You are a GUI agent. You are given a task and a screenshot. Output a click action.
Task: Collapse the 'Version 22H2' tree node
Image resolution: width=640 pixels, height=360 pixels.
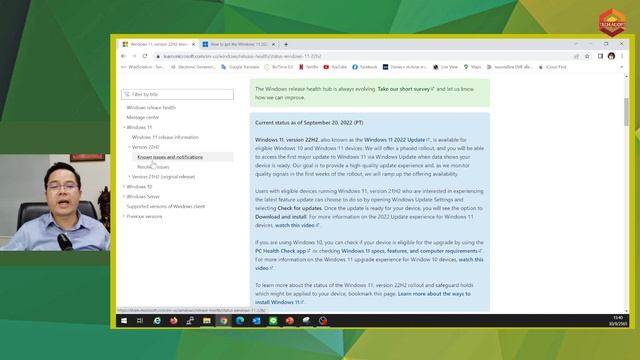(x=129, y=147)
